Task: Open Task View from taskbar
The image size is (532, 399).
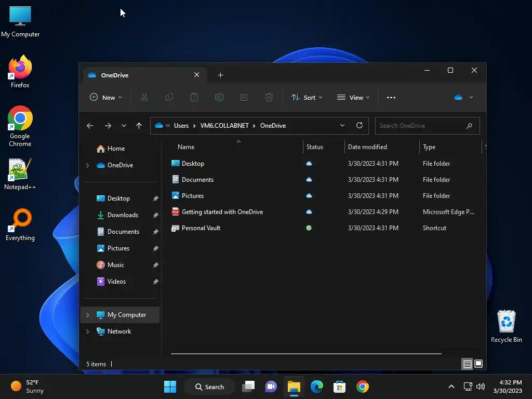Action: [x=248, y=387]
